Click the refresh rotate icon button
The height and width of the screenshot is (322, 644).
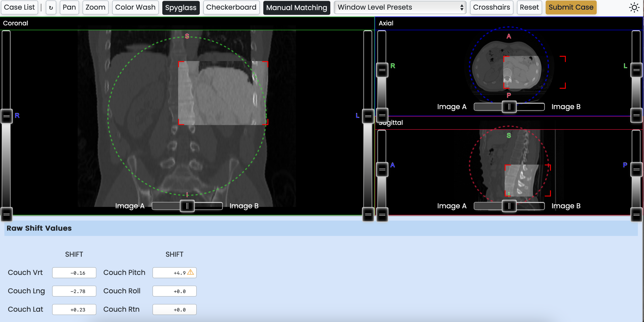(x=51, y=8)
